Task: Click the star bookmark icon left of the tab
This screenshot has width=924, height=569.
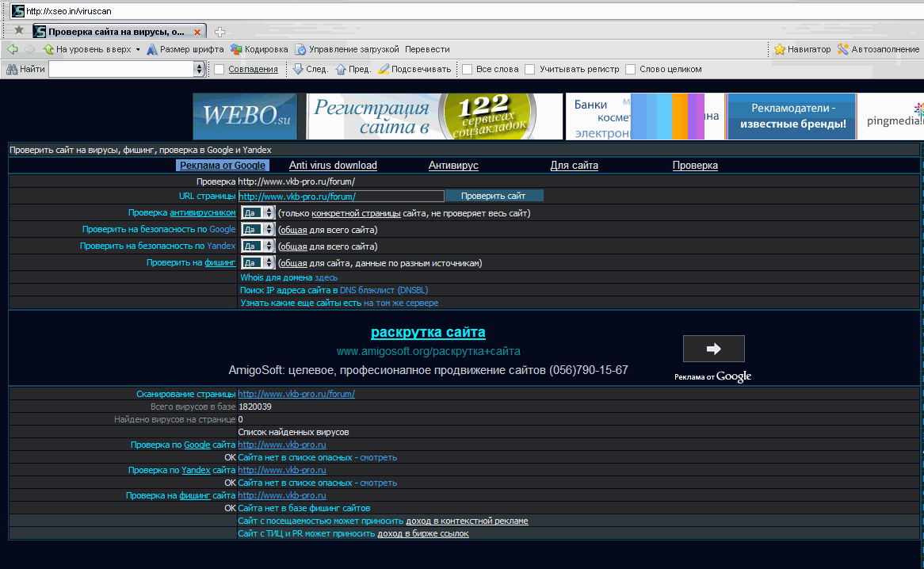Action: (19, 30)
